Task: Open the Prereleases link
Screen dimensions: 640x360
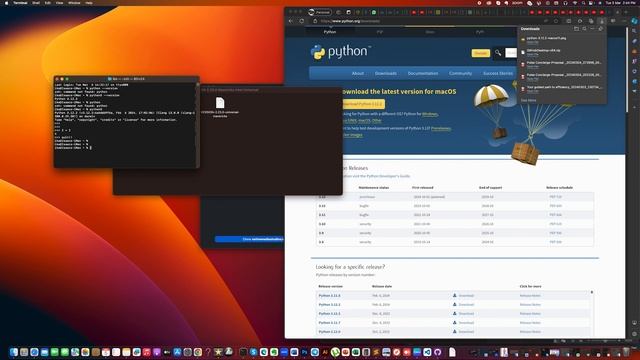Action: coord(441,129)
